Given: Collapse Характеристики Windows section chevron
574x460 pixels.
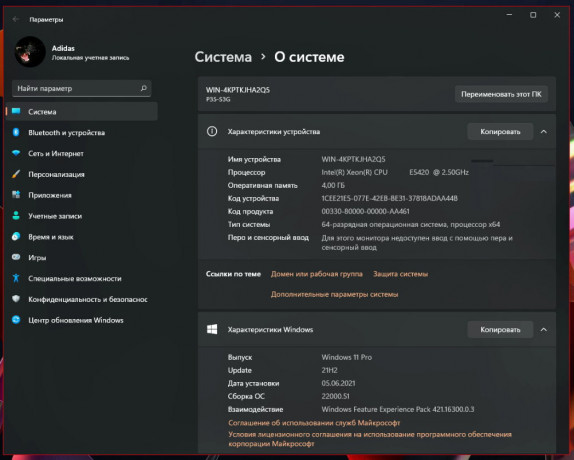Looking at the screenshot, I should 544,330.
